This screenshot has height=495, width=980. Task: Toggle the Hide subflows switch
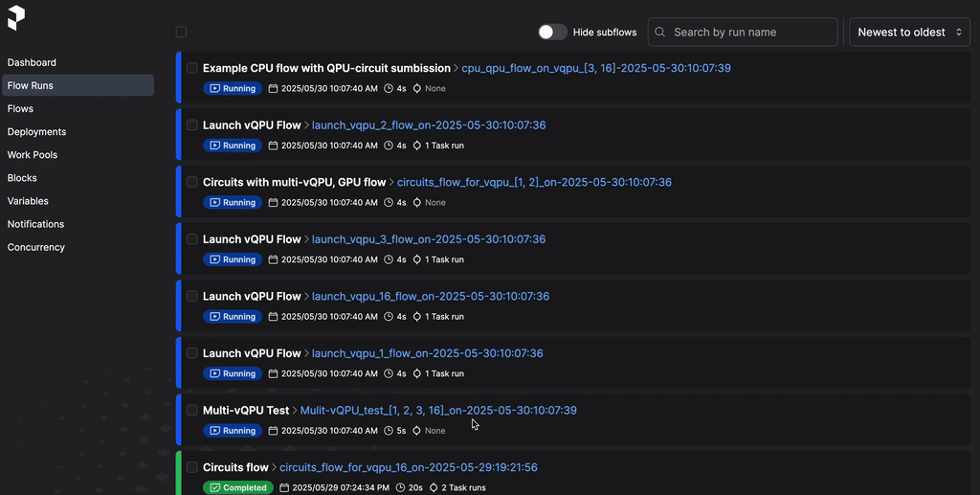(552, 33)
